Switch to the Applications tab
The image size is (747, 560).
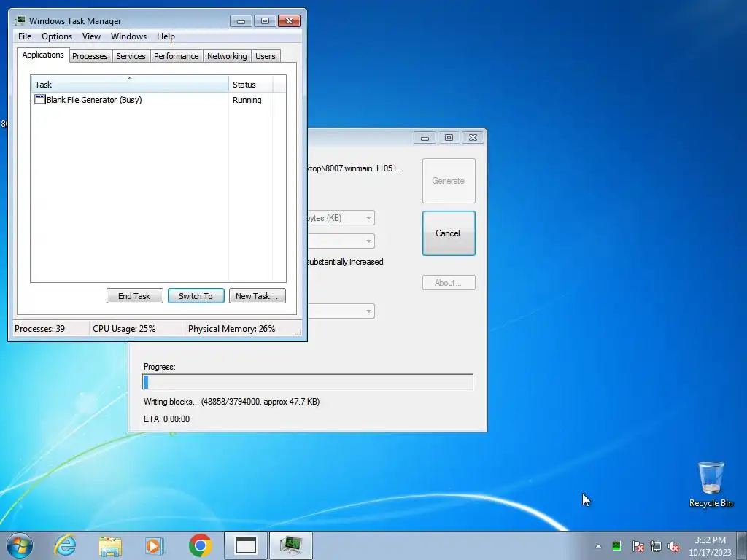pos(43,55)
